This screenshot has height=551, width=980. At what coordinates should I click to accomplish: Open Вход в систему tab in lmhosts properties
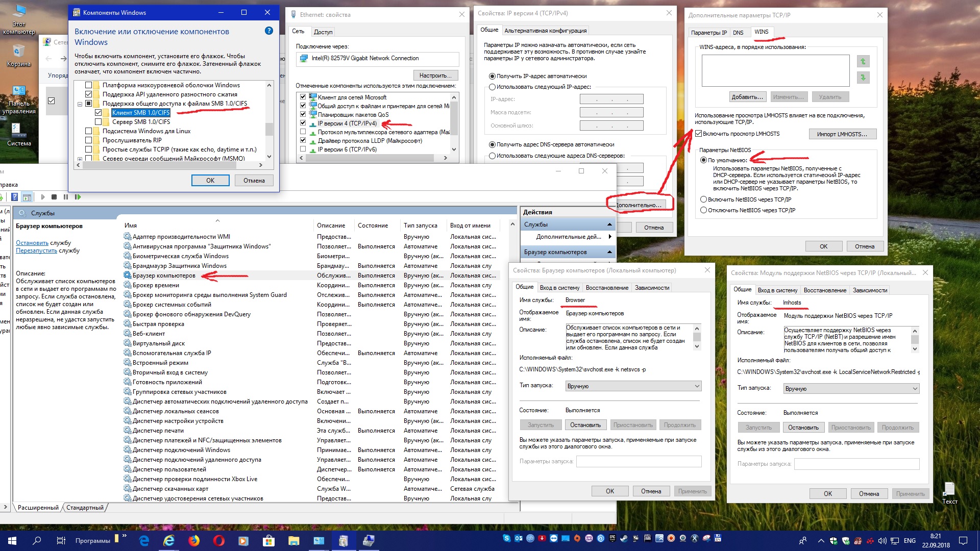click(777, 290)
